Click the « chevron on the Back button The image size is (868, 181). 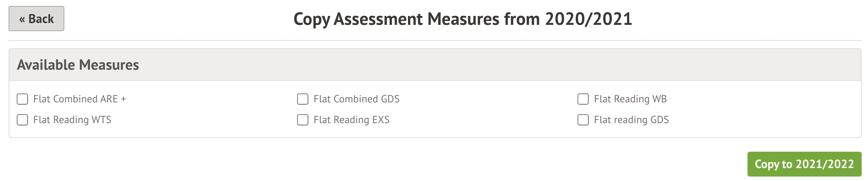[x=22, y=19]
